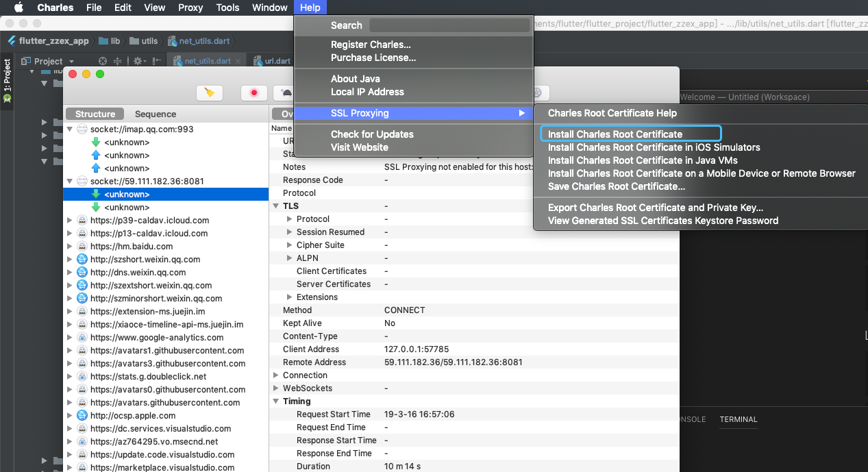The image size is (868, 472).
Task: Click the Flutter icon beside flutter_zzex_app breadcrumb
Action: point(12,40)
